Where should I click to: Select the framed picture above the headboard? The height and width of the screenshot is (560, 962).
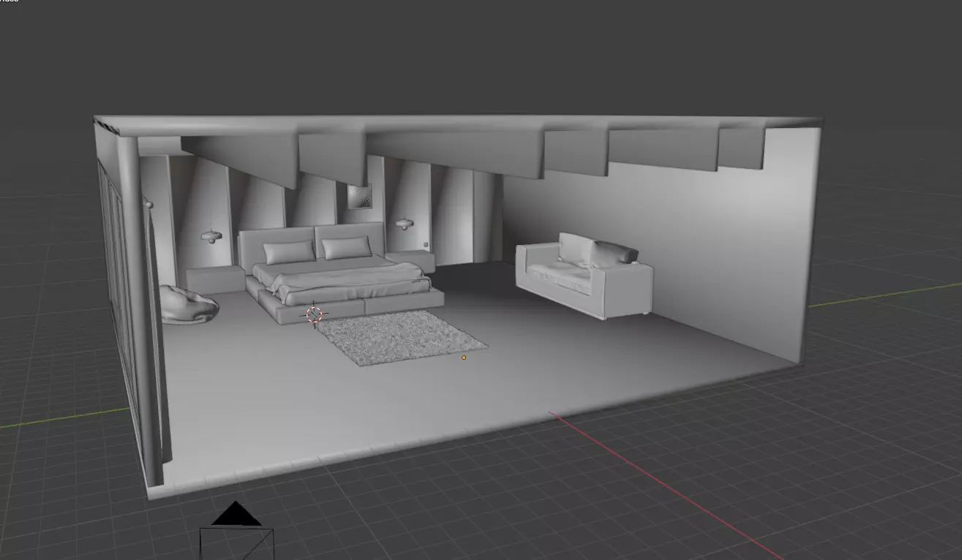tap(359, 197)
